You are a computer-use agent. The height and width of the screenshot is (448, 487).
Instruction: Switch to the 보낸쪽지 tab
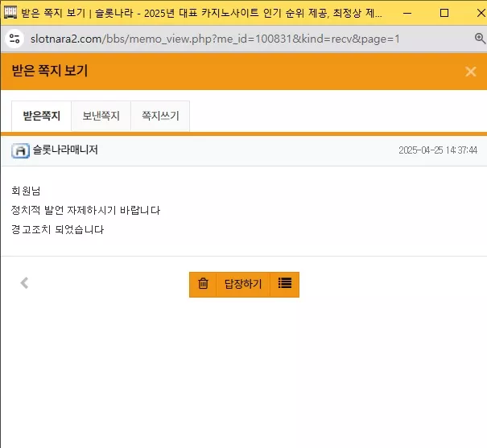[x=101, y=116]
